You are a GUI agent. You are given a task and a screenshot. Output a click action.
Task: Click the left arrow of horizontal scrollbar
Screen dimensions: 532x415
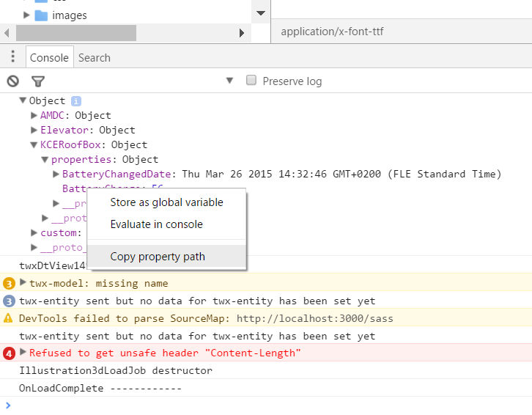7,33
